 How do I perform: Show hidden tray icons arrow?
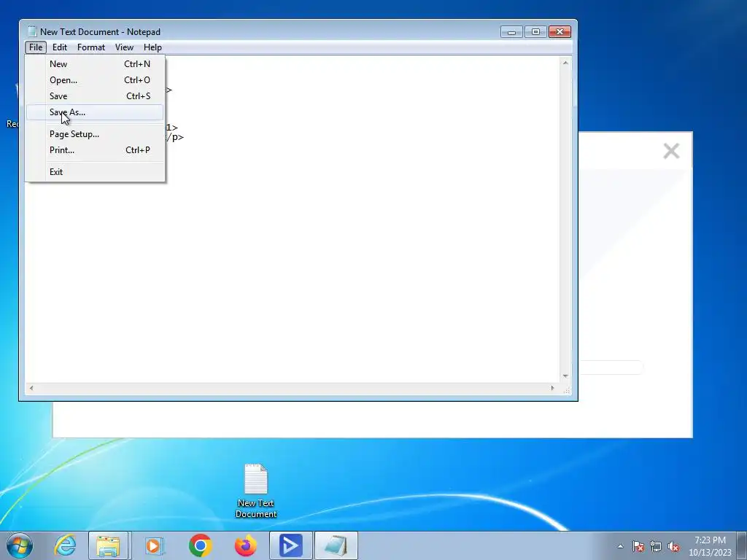click(620, 546)
